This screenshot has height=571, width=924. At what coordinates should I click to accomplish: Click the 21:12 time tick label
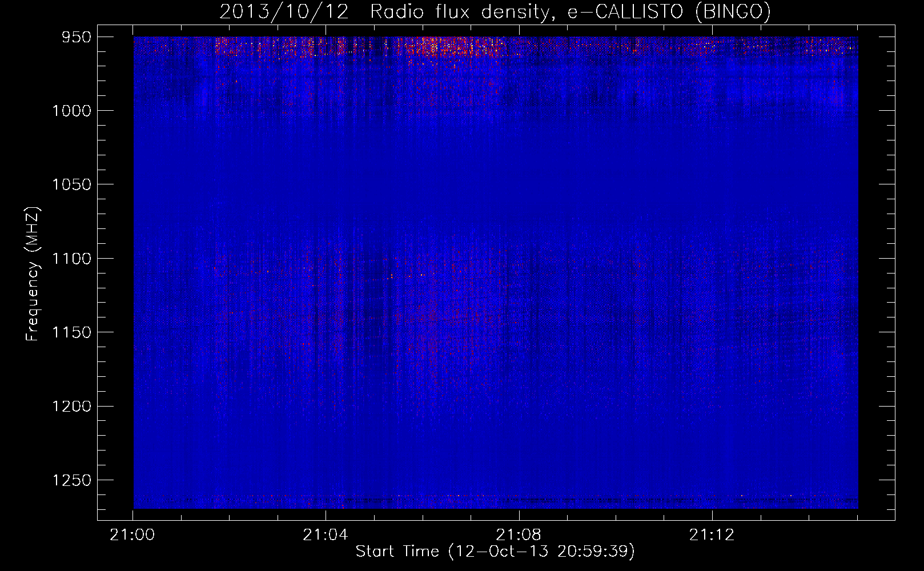coord(712,535)
